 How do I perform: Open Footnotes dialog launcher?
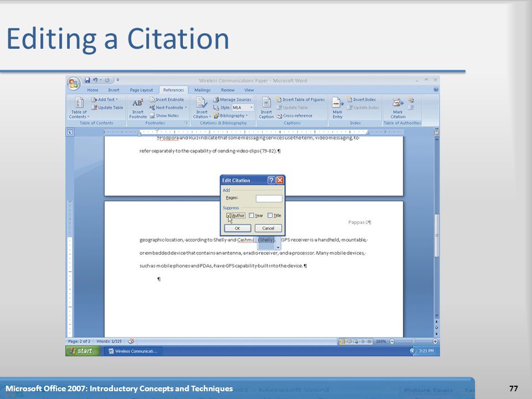186,123
